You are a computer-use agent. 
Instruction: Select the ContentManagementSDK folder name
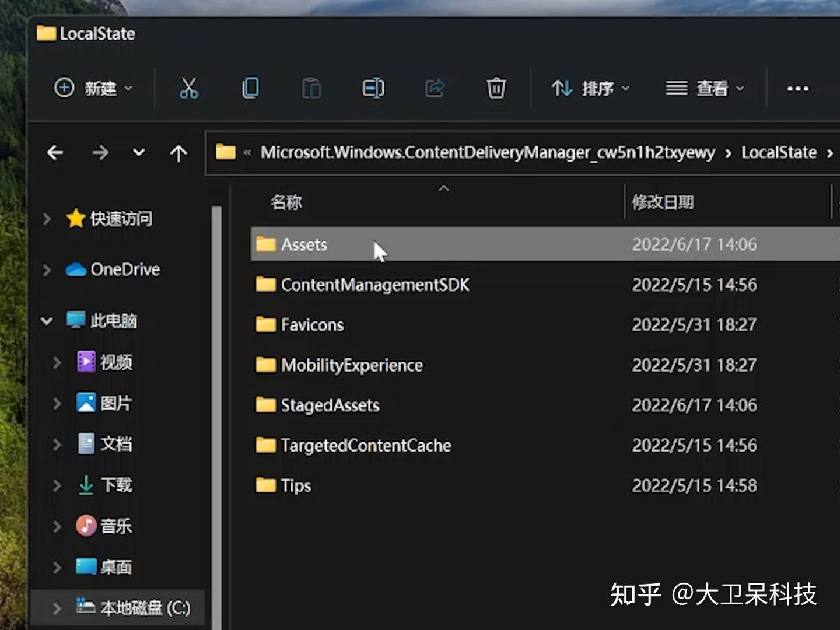tap(375, 285)
